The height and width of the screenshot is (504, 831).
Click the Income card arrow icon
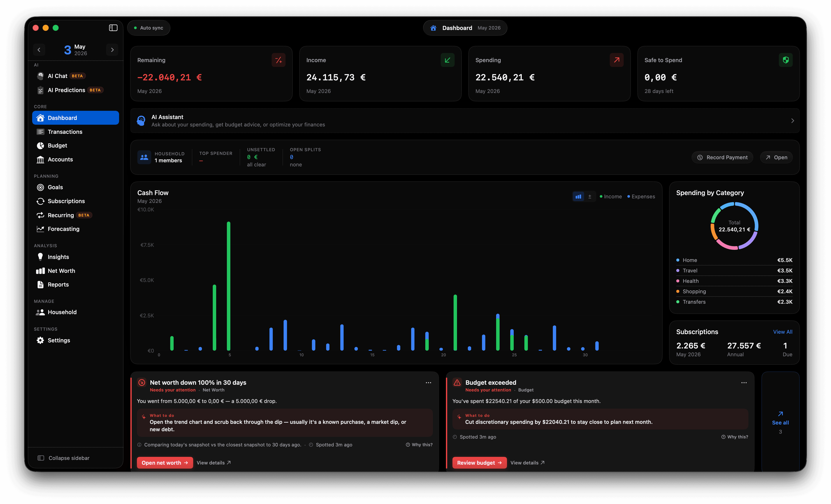(447, 60)
